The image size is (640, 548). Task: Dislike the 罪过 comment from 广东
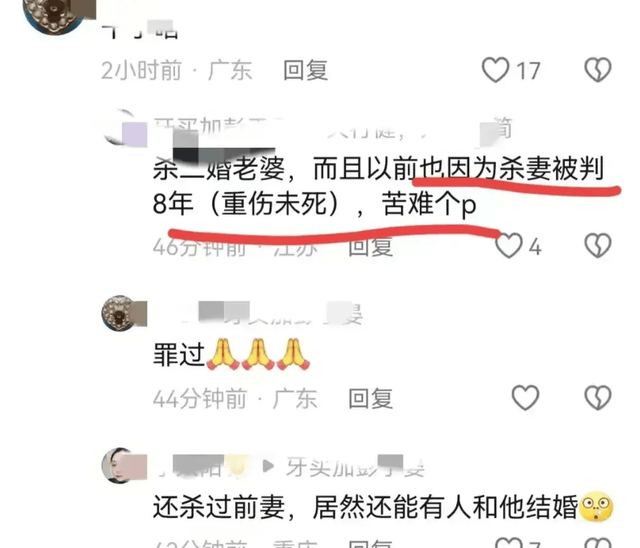point(598,397)
